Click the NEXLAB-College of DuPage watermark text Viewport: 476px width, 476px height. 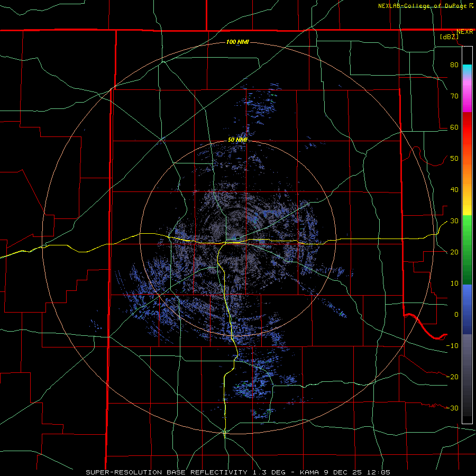click(x=422, y=6)
